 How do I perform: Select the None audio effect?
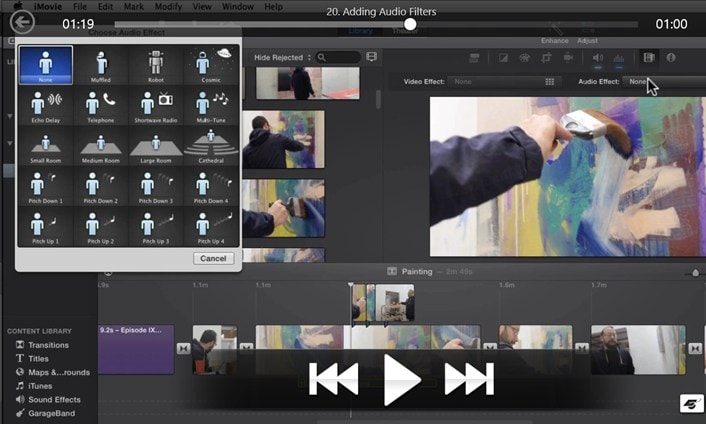(45, 65)
